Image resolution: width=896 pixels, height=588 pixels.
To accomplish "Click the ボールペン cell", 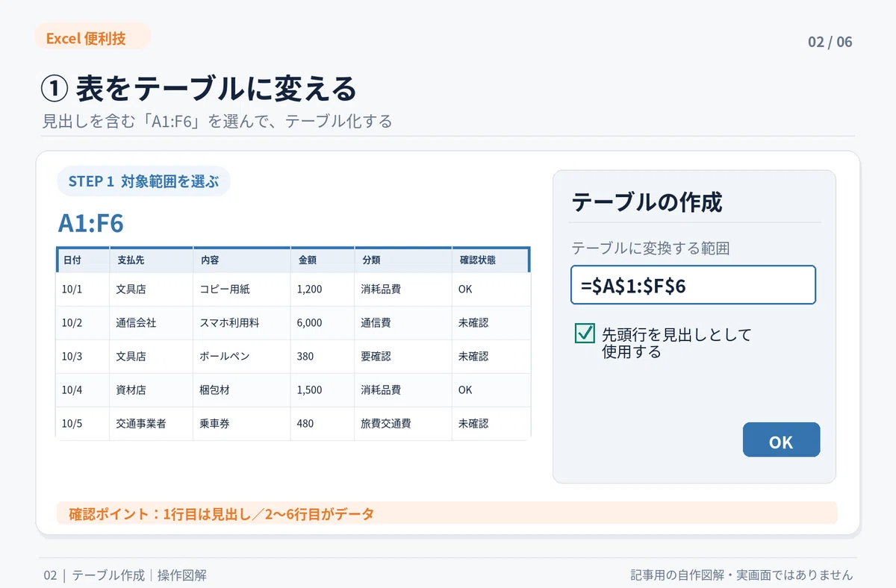I will click(242, 357).
